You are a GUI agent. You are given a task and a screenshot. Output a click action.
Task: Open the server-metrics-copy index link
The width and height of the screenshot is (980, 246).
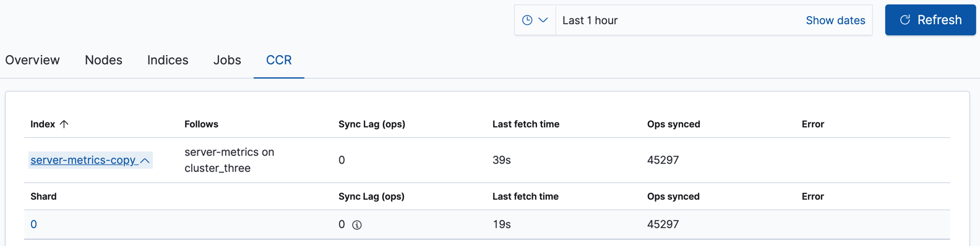coord(84,160)
